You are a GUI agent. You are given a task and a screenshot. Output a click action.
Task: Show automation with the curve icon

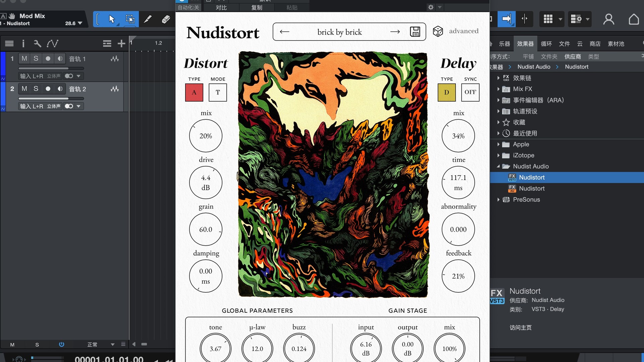click(53, 43)
